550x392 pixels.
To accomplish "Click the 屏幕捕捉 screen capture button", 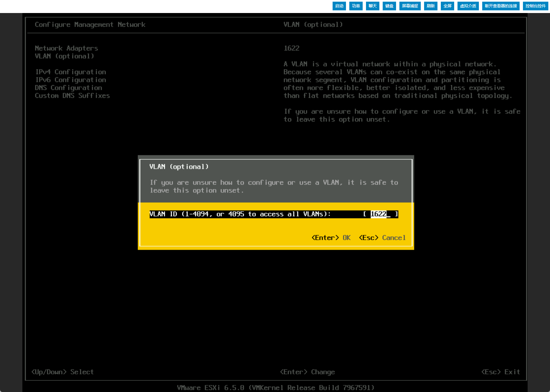I will tap(410, 6).
